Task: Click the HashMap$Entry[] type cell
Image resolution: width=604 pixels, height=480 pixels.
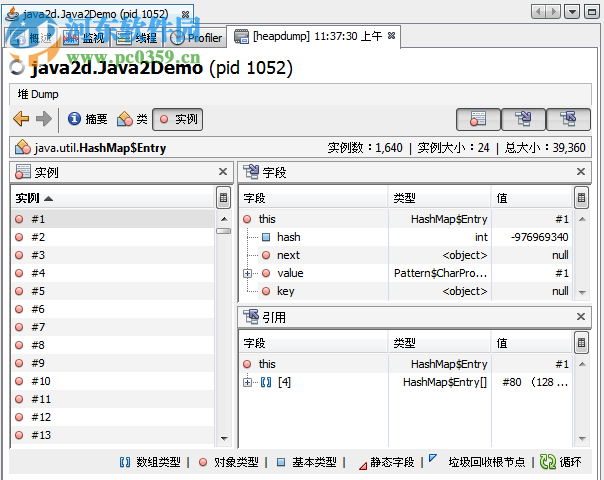Action: pos(440,382)
